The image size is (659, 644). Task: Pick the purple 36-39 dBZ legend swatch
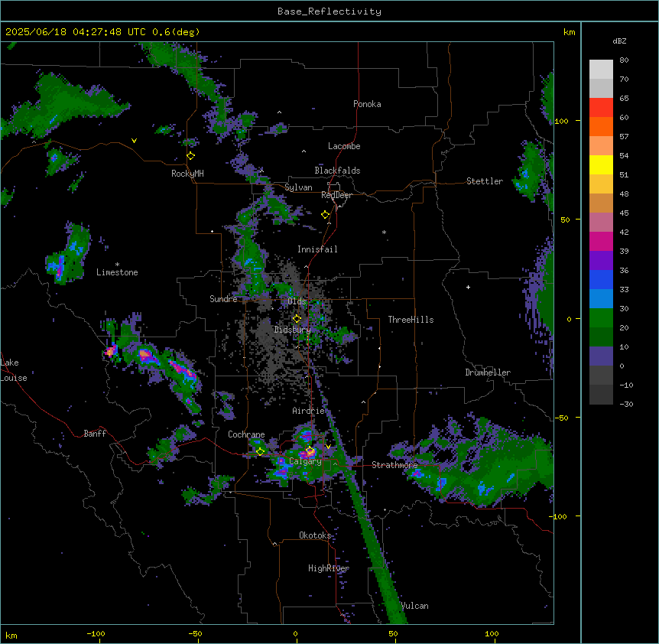[x=601, y=261]
